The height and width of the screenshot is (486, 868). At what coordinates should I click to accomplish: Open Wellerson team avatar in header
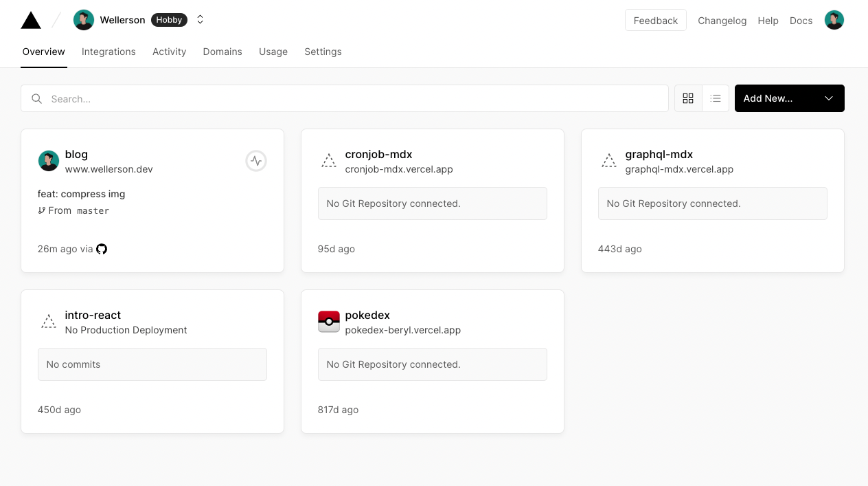pyautogui.click(x=84, y=20)
